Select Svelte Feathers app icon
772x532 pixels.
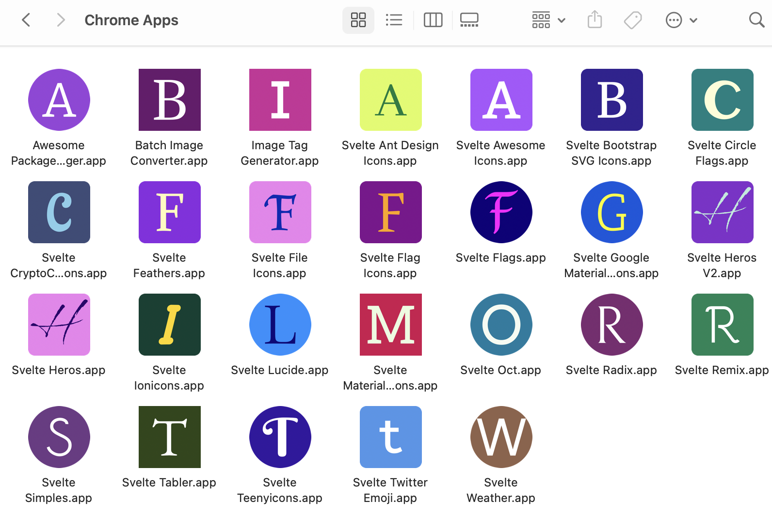pos(170,212)
